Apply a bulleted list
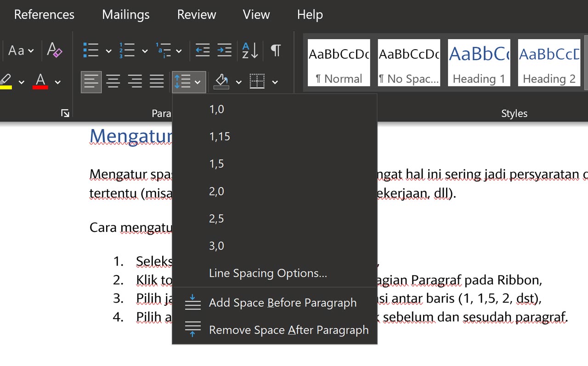 click(91, 50)
